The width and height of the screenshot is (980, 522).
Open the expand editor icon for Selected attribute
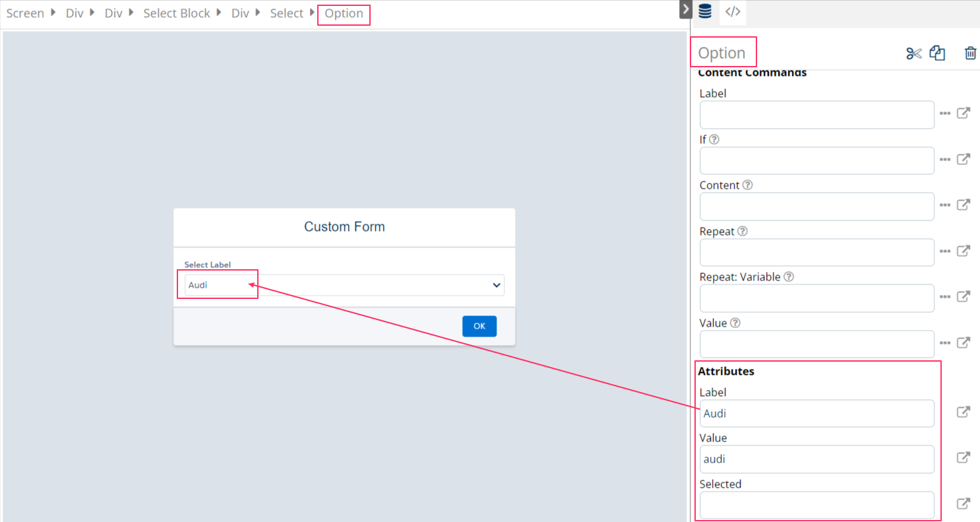click(964, 504)
